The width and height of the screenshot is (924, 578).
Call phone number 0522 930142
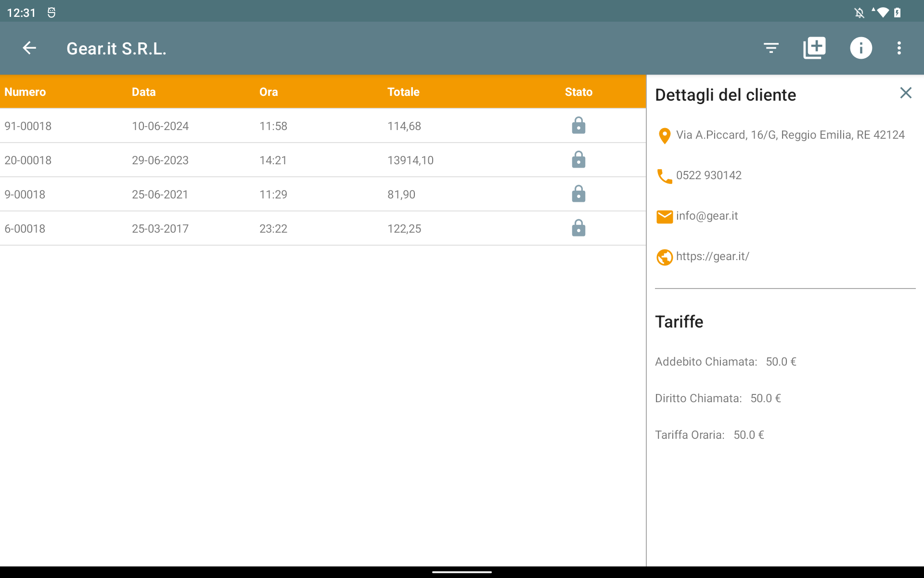pyautogui.click(x=708, y=175)
